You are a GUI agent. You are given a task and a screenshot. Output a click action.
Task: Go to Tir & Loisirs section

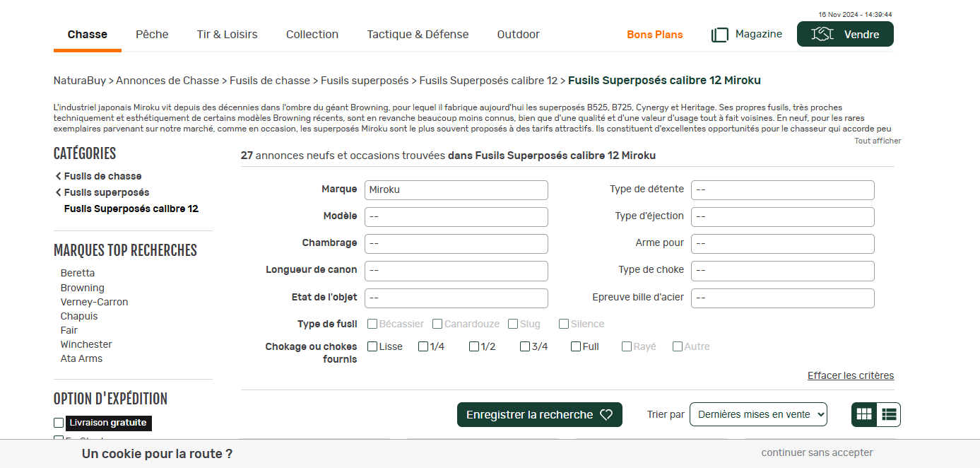click(227, 34)
